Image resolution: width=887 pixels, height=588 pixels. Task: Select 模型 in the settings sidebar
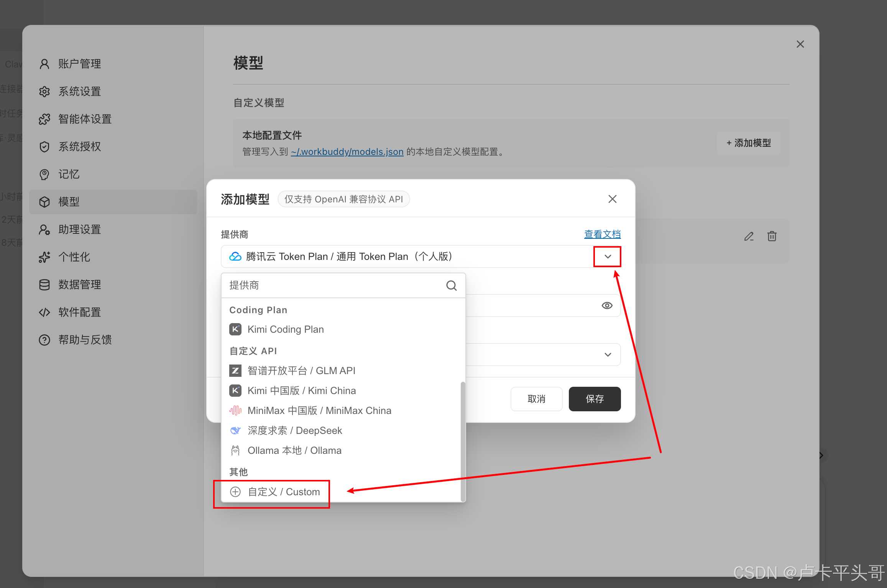coord(113,202)
